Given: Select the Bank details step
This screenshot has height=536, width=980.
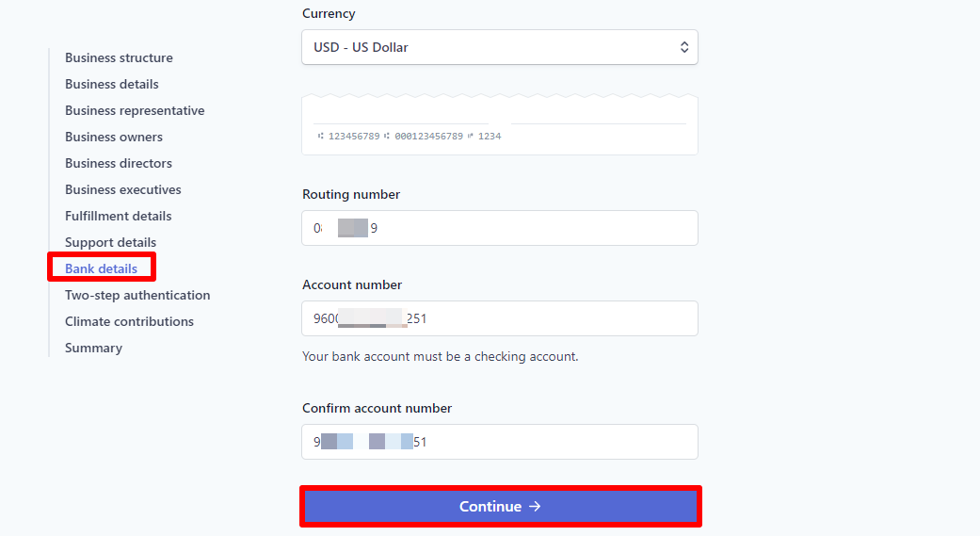Looking at the screenshot, I should pos(101,268).
